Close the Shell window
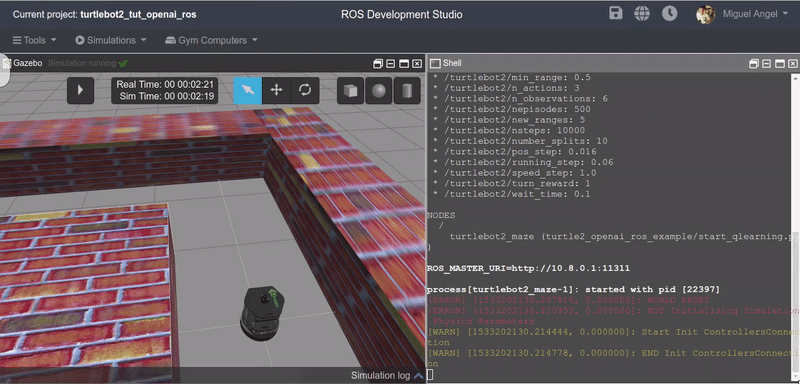This screenshot has height=384, width=800. click(x=793, y=63)
